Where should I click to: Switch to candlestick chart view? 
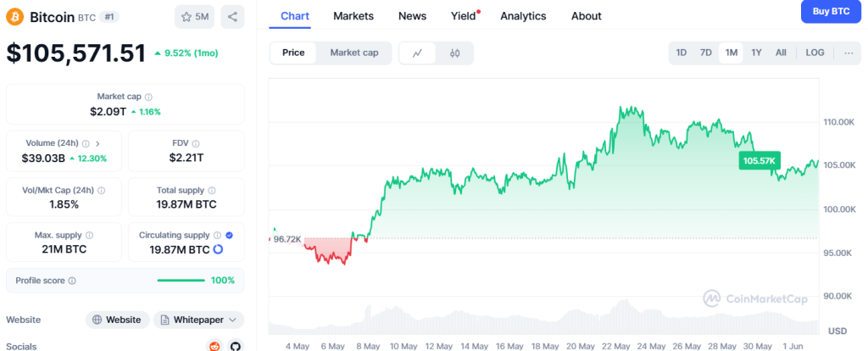[x=454, y=53]
